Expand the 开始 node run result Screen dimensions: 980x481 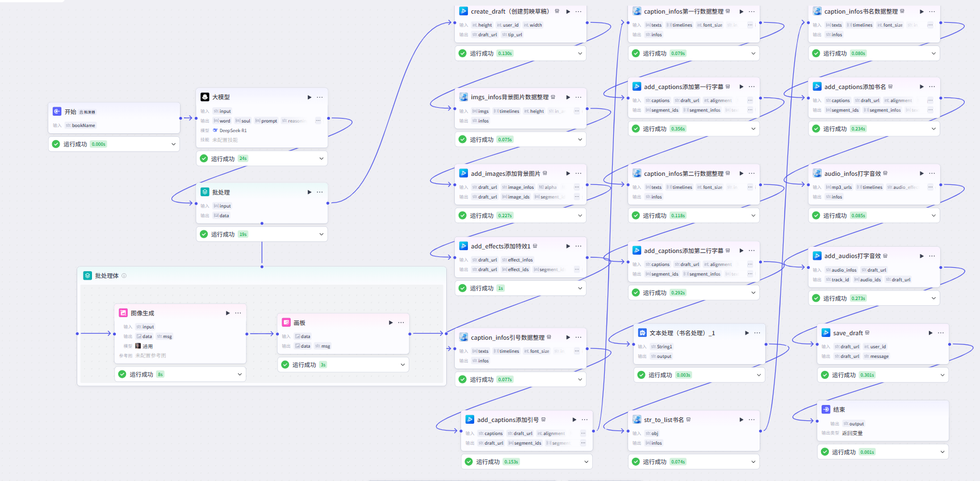tap(173, 144)
